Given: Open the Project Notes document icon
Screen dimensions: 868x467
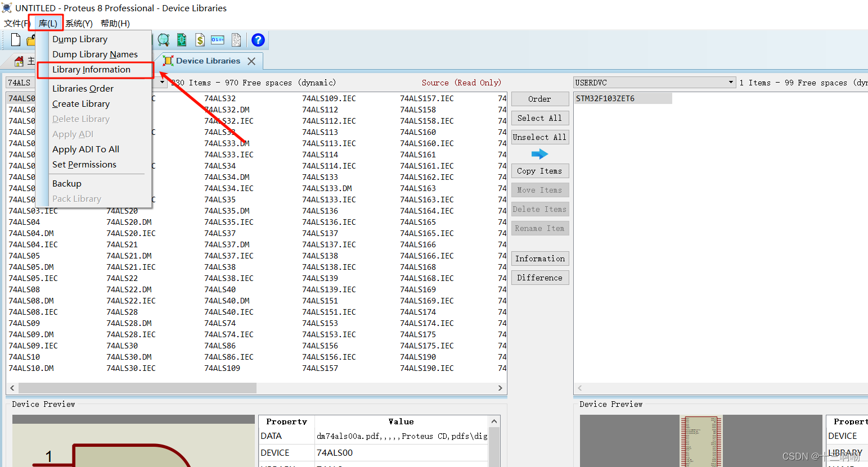Looking at the screenshot, I should tap(236, 40).
